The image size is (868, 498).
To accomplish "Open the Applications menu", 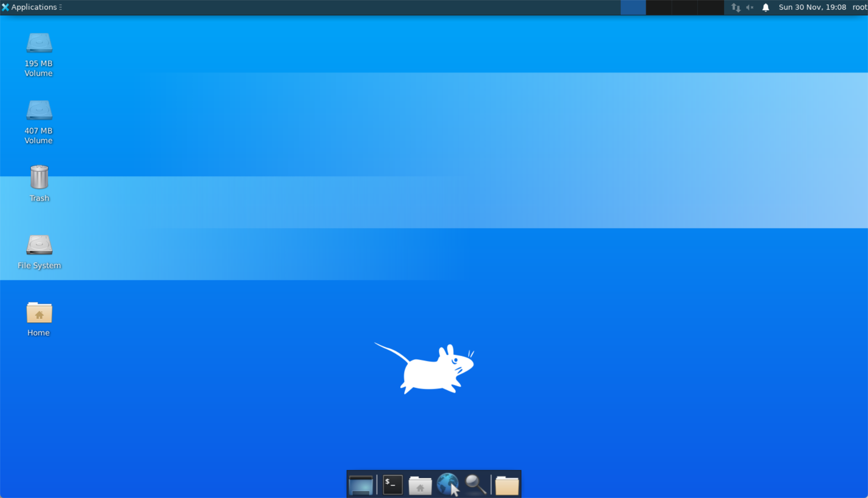I will click(31, 7).
